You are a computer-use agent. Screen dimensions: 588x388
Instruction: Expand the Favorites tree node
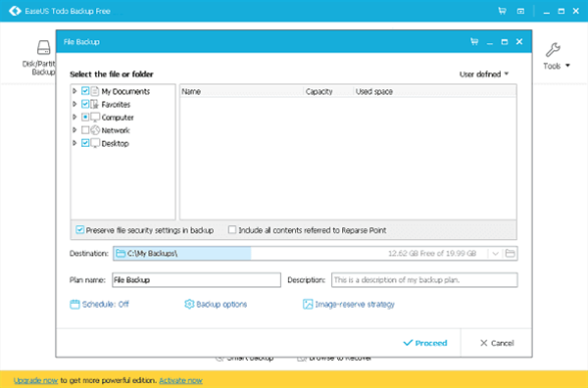click(74, 104)
